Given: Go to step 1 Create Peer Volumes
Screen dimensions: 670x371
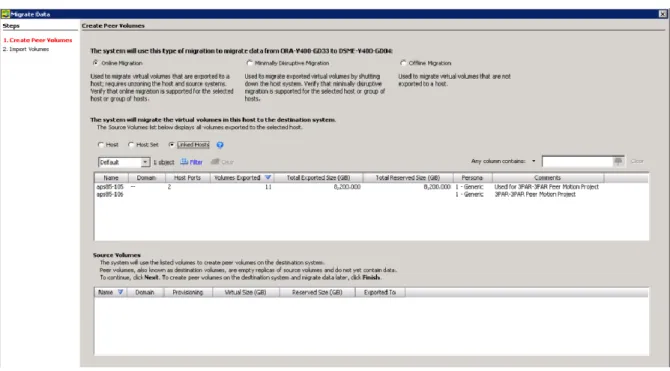Looking at the screenshot, I should tap(38, 40).
